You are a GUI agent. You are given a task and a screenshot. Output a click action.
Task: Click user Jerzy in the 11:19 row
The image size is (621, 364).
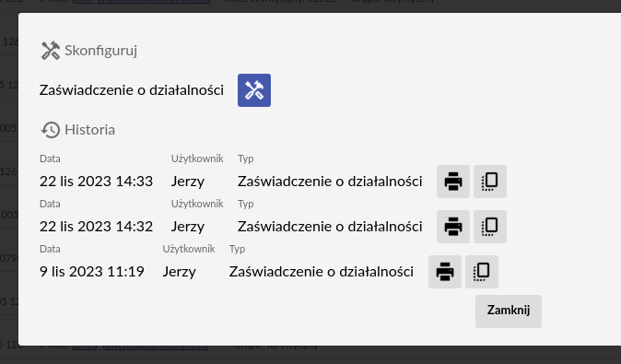[179, 272]
